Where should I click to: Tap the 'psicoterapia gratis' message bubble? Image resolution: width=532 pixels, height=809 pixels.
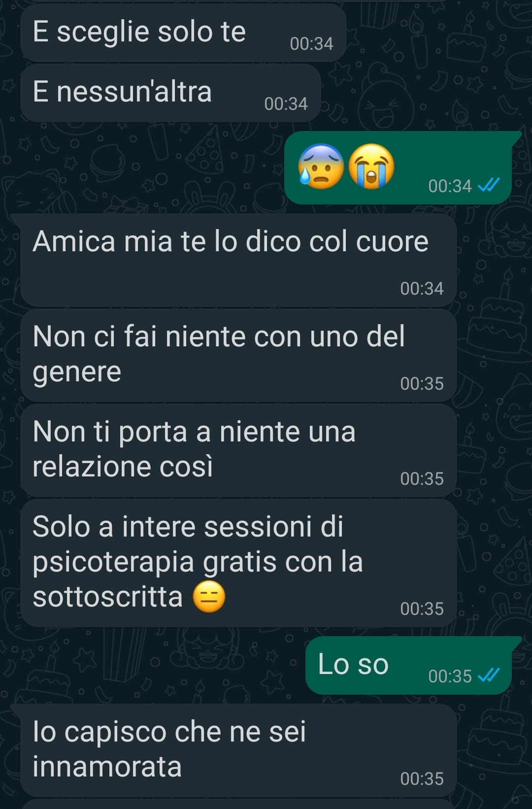click(238, 563)
